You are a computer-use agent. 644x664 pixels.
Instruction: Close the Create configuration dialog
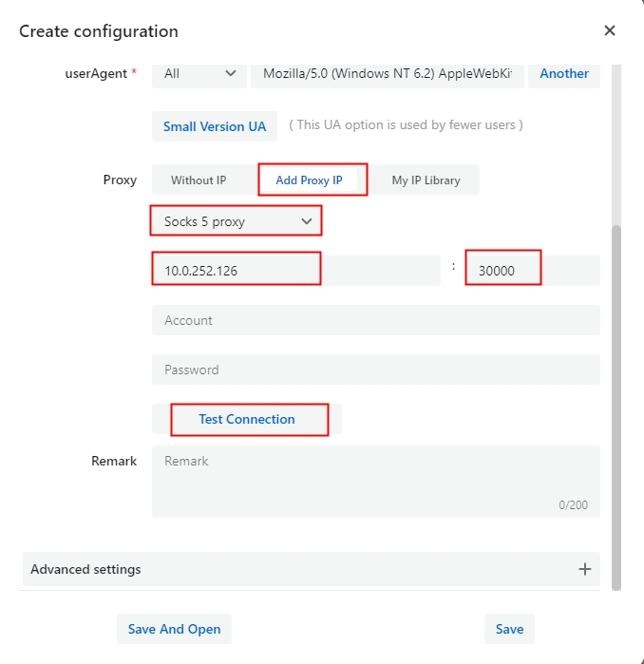(x=610, y=30)
